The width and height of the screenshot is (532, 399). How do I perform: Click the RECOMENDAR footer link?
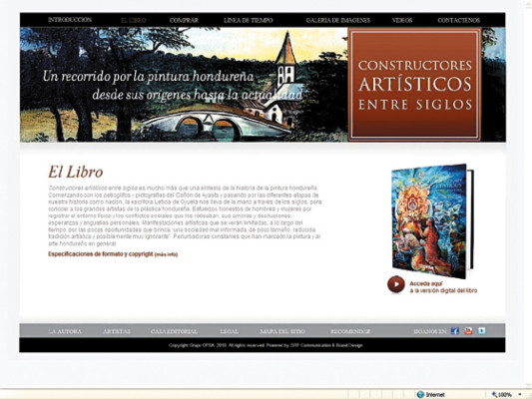[x=350, y=331]
